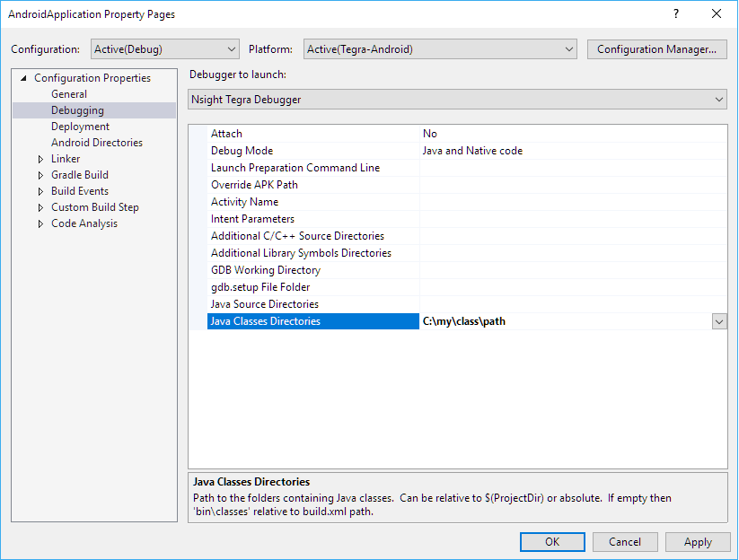The width and height of the screenshot is (739, 560).
Task: Select General in the properties tree
Action: 69,94
